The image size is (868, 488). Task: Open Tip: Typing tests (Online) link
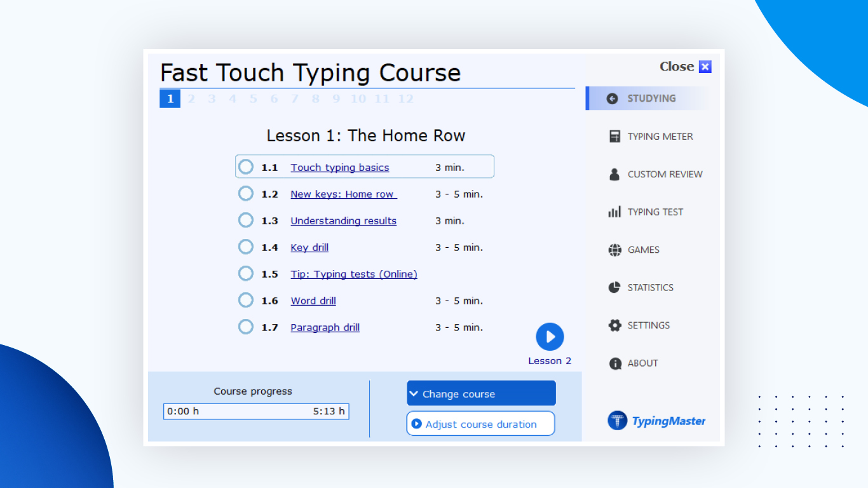point(354,274)
